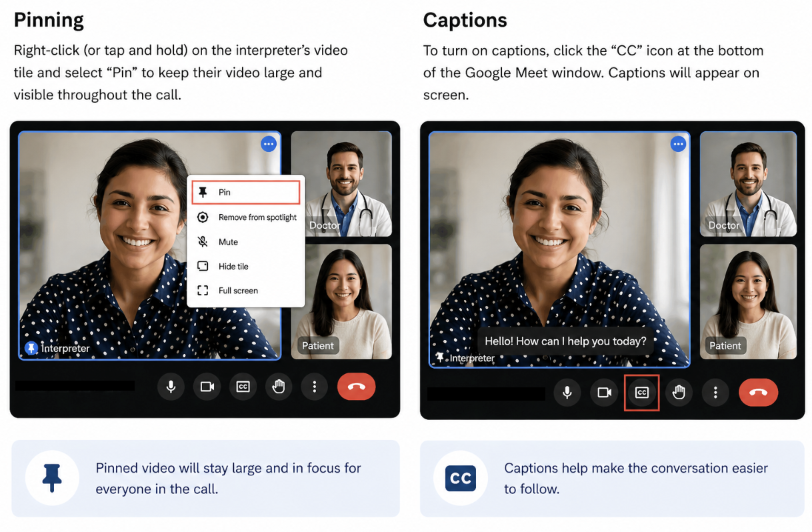This screenshot has height=532, width=812.
Task: Click the Doctor label under Captions
Action: [x=724, y=225]
